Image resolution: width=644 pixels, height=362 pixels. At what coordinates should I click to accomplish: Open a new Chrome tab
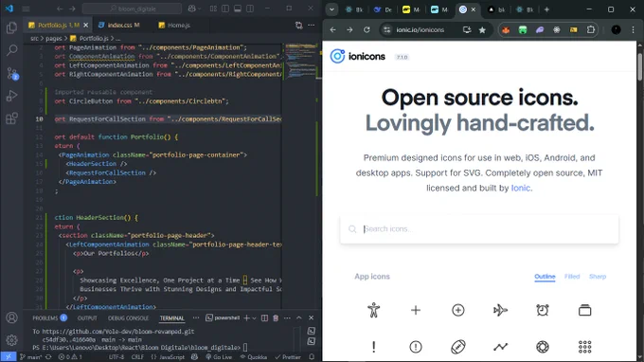tap(546, 9)
